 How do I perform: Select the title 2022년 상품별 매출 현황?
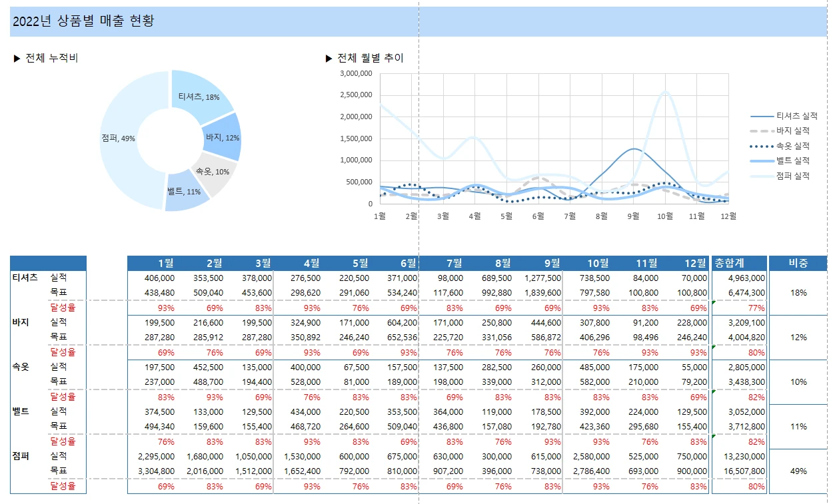[84, 21]
